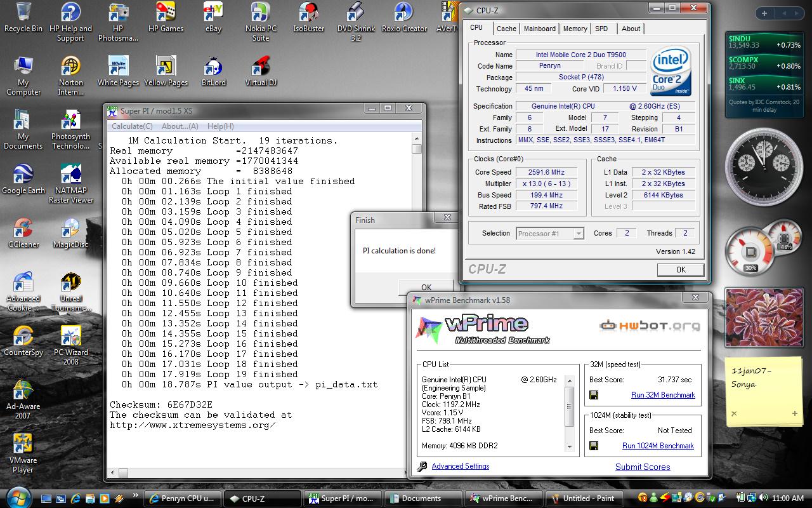Click the taskbar clock showing 11:00 AM
Image resolution: width=812 pixels, height=508 pixels.
[x=789, y=498]
